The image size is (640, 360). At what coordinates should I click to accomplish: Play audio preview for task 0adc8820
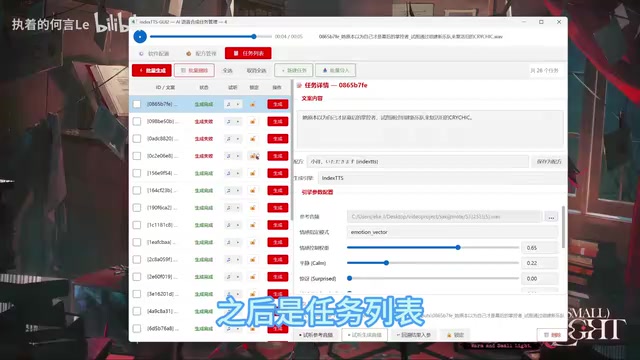[229, 139]
